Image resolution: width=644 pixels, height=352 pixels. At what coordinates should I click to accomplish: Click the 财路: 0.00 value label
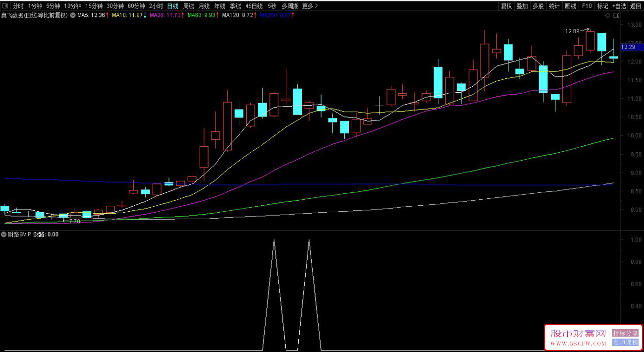click(46, 235)
